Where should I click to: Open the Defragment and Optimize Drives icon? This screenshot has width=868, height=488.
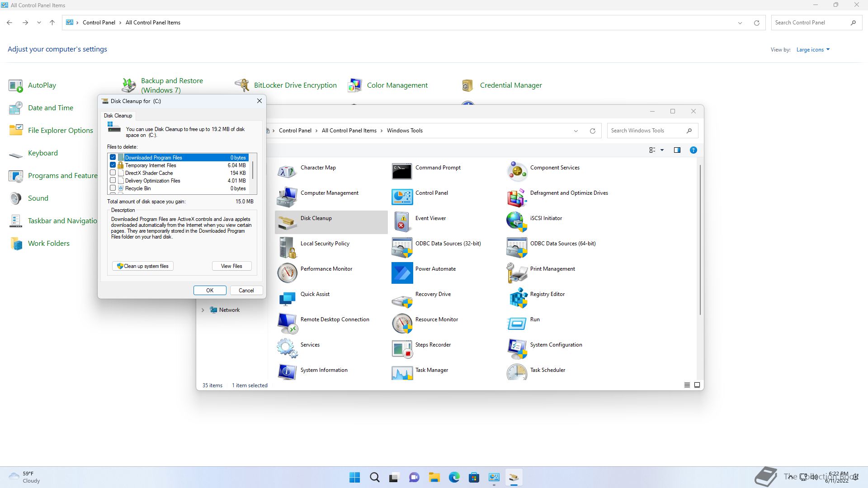point(517,197)
